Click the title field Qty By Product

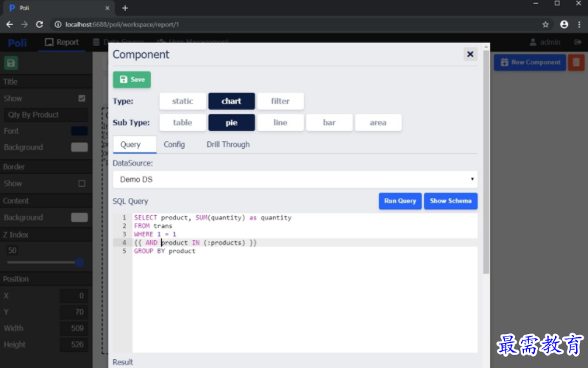click(x=46, y=115)
